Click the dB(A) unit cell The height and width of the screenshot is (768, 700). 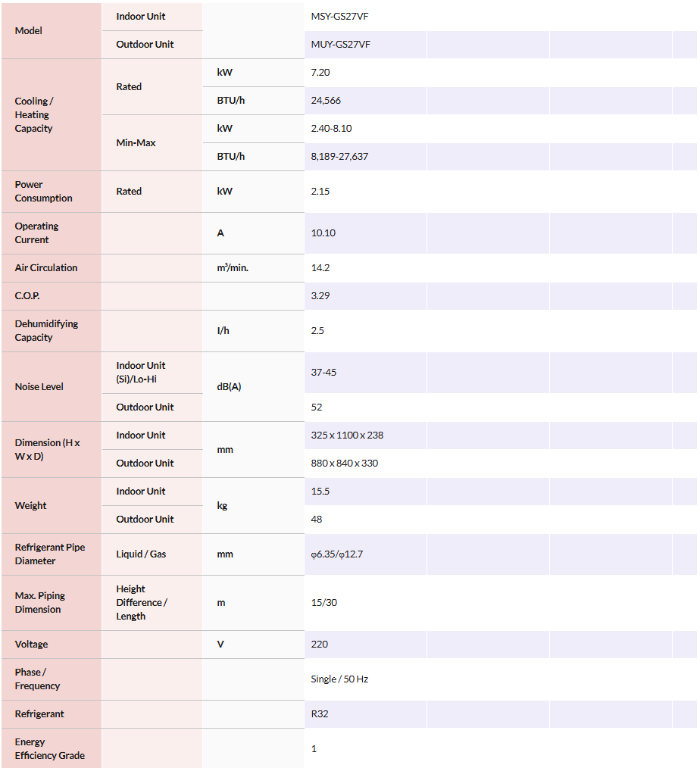click(229, 386)
